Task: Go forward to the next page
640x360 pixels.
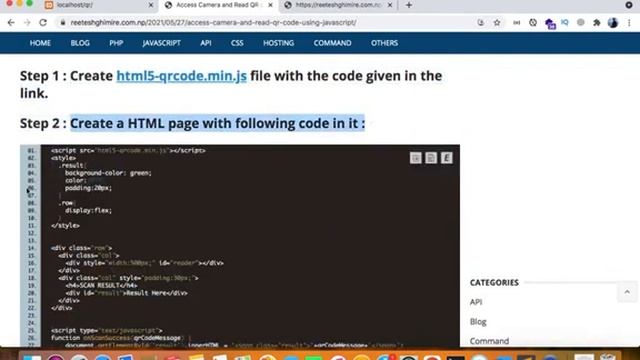Action: click(x=27, y=23)
